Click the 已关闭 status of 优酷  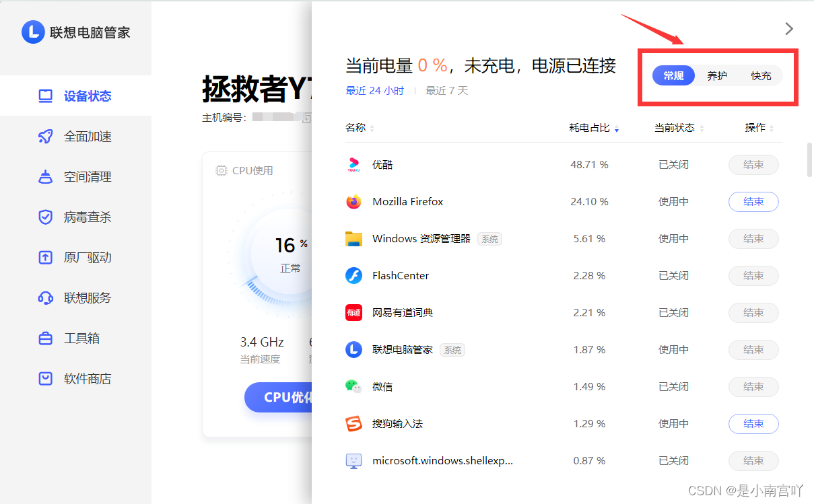point(673,165)
